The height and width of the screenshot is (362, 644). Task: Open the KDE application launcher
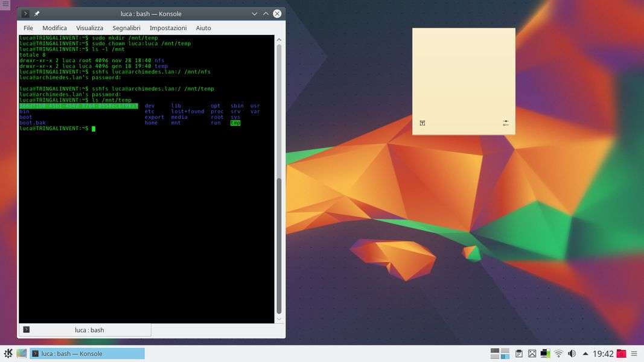click(8, 354)
